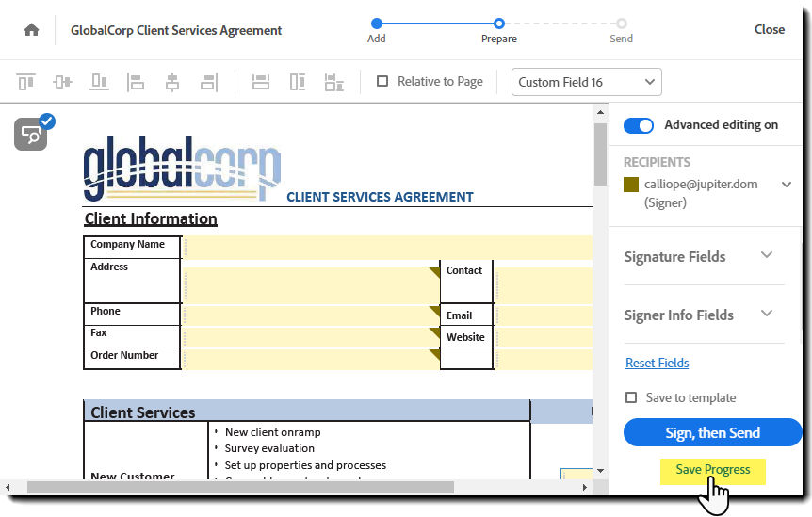Click the RECIPIENTS label
Viewport: 812px width, 517px height.
coord(657,162)
